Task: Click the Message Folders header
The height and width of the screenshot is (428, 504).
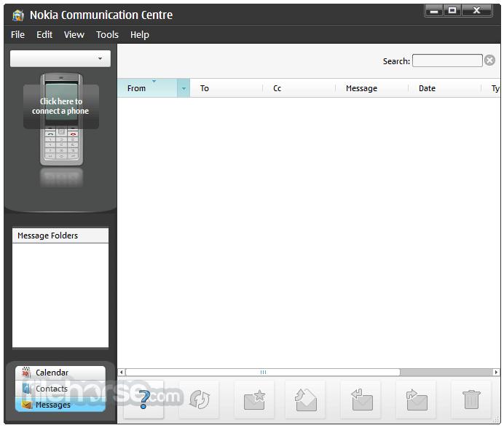Action: [x=60, y=236]
